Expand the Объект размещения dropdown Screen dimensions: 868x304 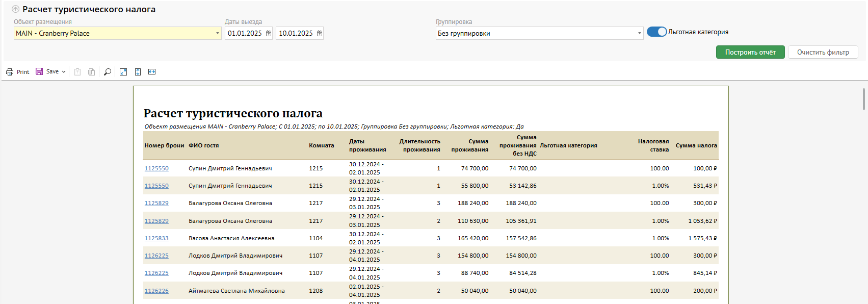(x=218, y=33)
